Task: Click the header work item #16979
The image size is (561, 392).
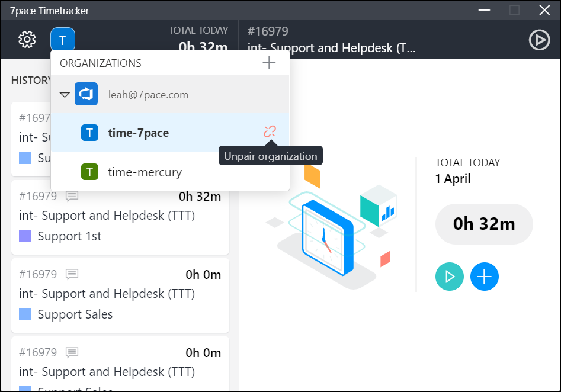Action: [268, 31]
